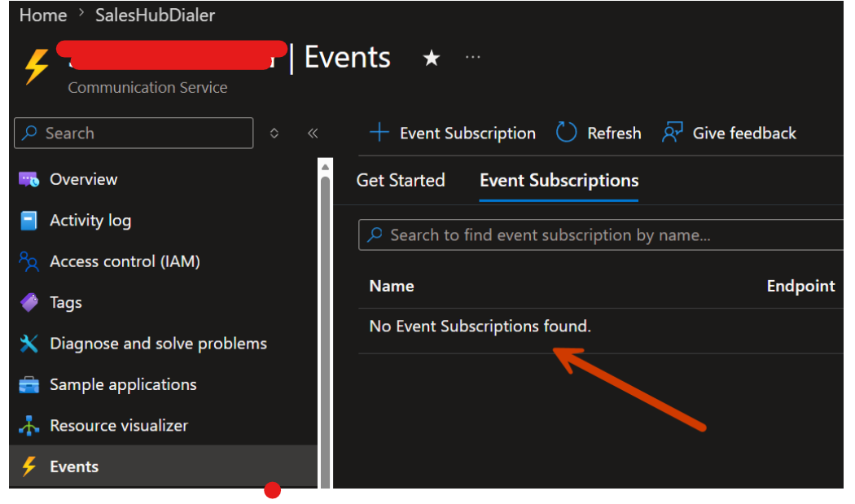Click Give feedback button
The image size is (855, 504).
coord(729,133)
